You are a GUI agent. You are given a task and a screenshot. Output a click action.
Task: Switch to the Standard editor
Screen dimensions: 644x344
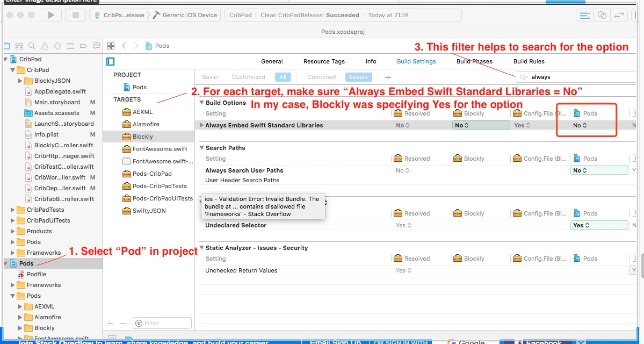pyautogui.click(x=585, y=15)
